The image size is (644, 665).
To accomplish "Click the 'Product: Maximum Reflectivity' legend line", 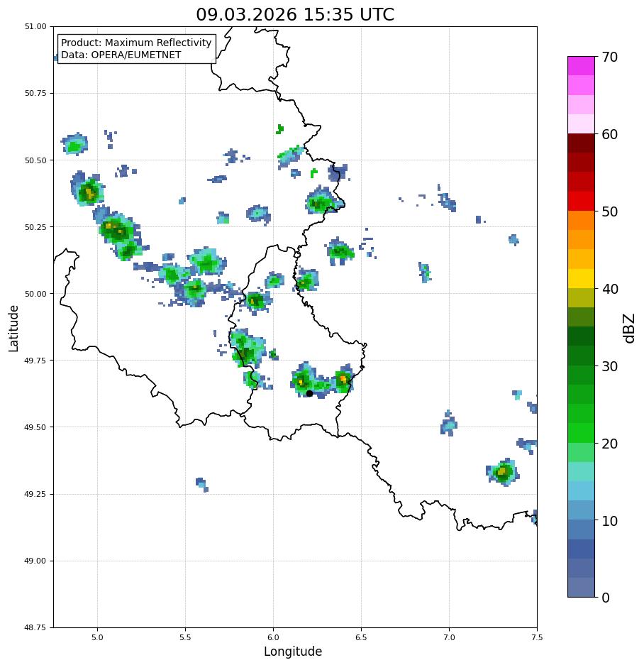I will point(136,43).
